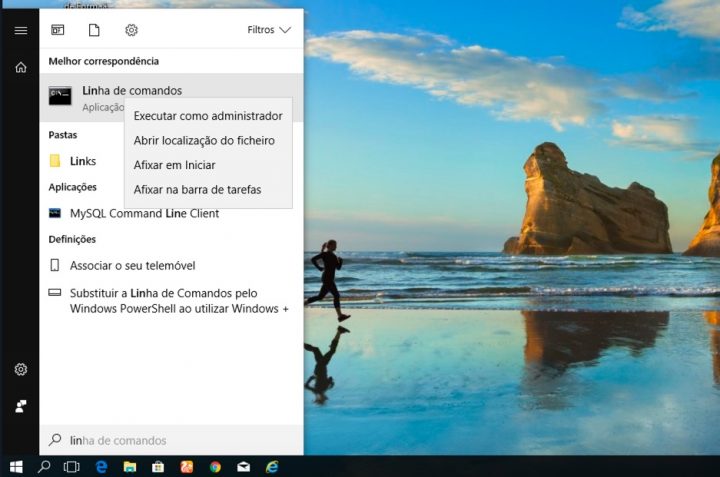720x477 pixels.
Task: Choose Afixar na barra de tarefas
Action: (x=197, y=189)
